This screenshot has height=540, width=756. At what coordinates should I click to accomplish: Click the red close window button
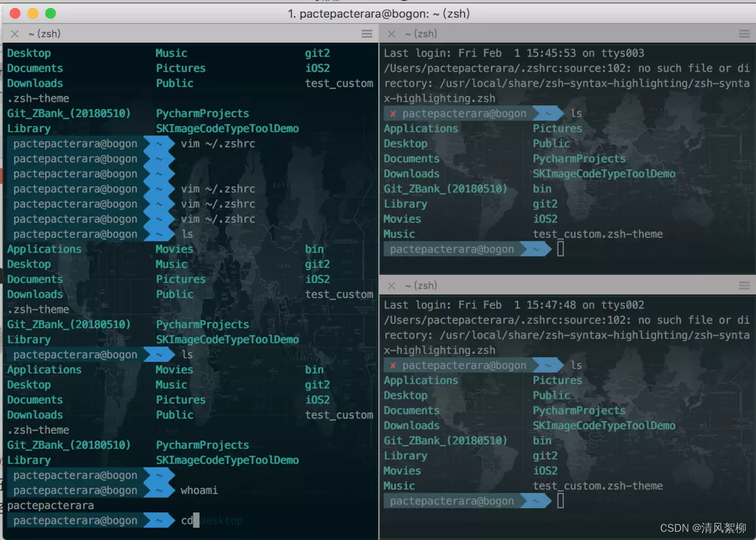[15, 13]
